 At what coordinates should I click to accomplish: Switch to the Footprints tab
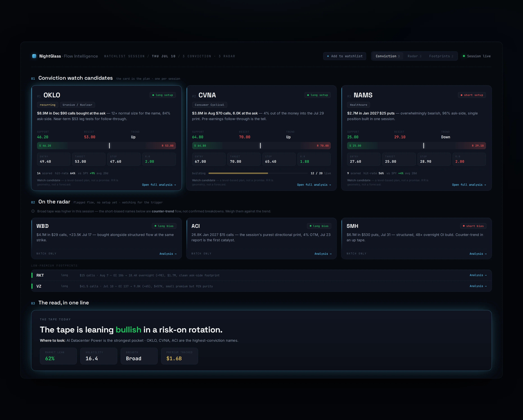coord(441,56)
